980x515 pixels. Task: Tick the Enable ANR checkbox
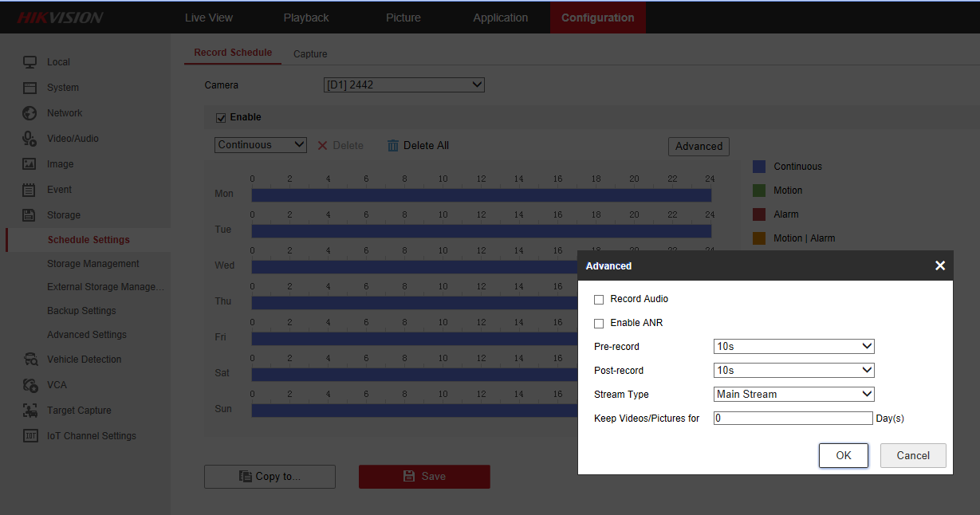(599, 324)
